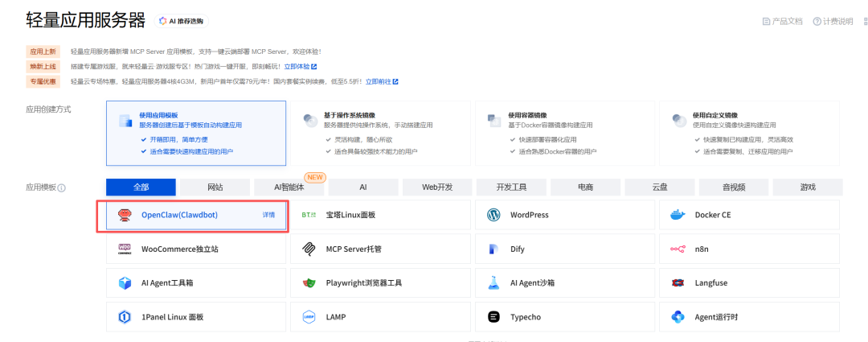Viewport: 868px width, 342px height.
Task: Choose the 基于操作系统镜像 creation option
Action: (x=381, y=131)
